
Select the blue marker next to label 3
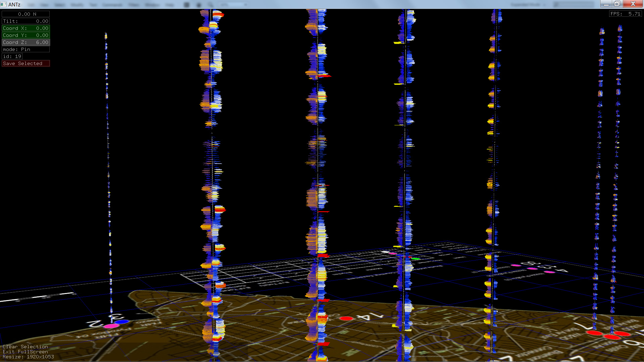(121, 322)
